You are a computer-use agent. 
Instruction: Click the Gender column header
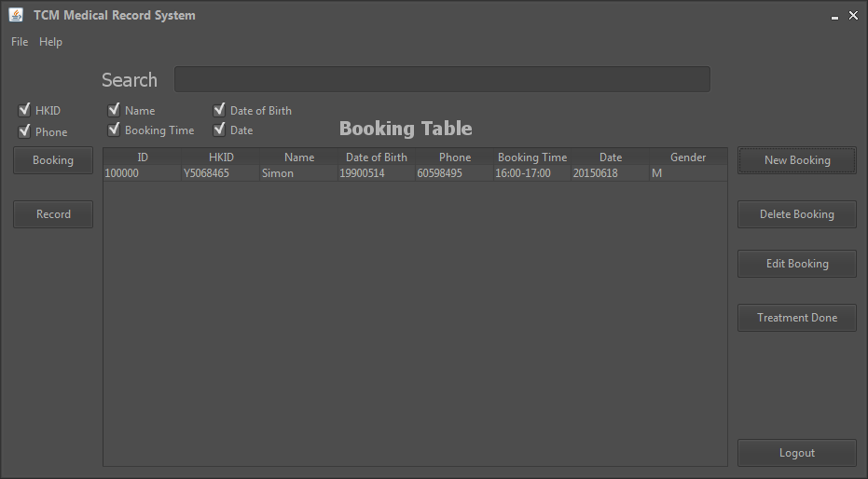(x=688, y=157)
